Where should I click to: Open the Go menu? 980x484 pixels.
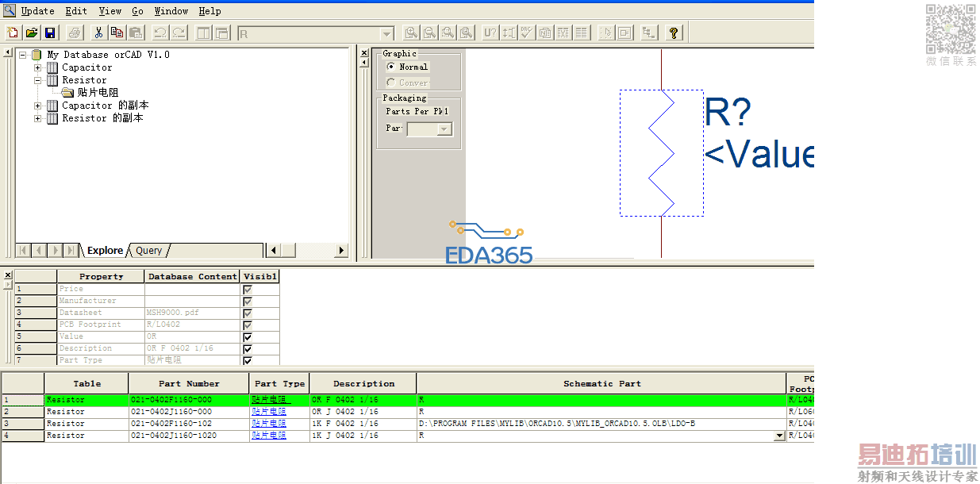coord(137,11)
